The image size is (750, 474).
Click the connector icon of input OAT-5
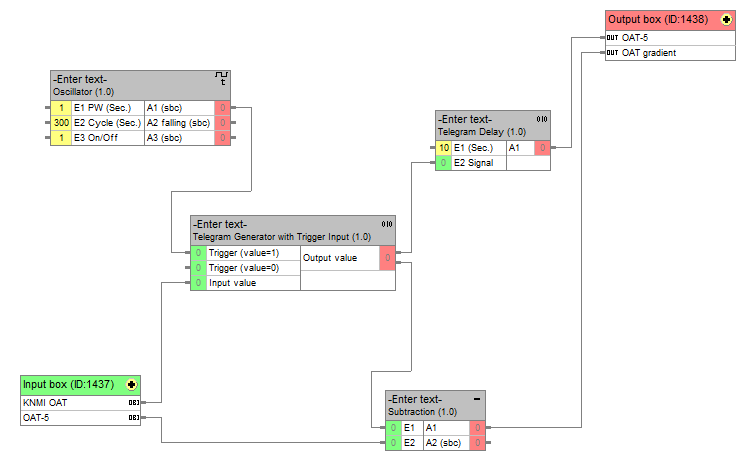[134, 418]
